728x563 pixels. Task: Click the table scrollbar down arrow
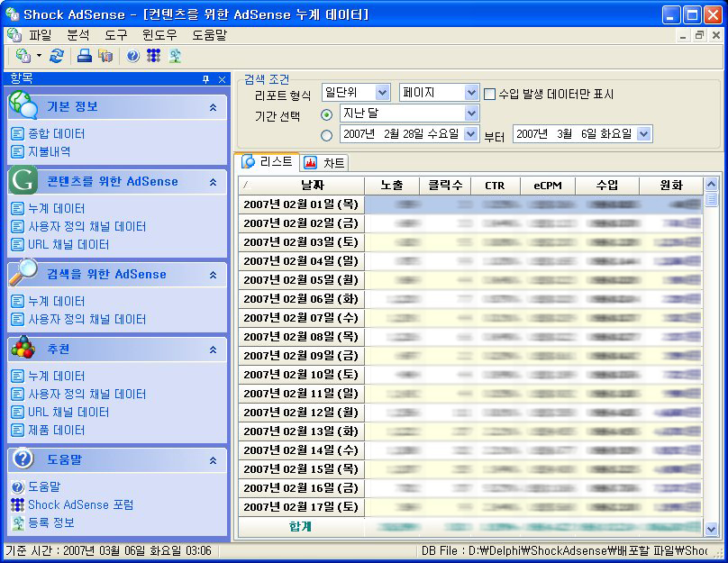click(711, 529)
